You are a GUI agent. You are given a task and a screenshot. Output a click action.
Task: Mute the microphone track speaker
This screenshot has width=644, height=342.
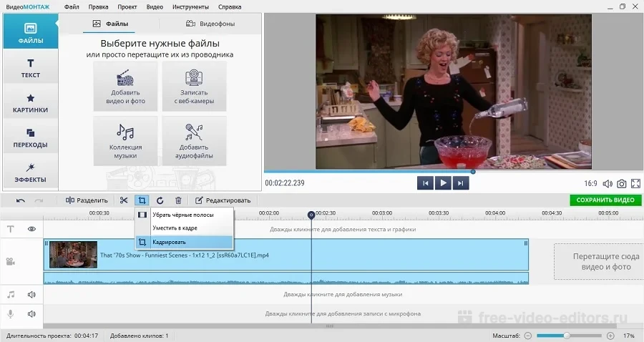[31, 313]
